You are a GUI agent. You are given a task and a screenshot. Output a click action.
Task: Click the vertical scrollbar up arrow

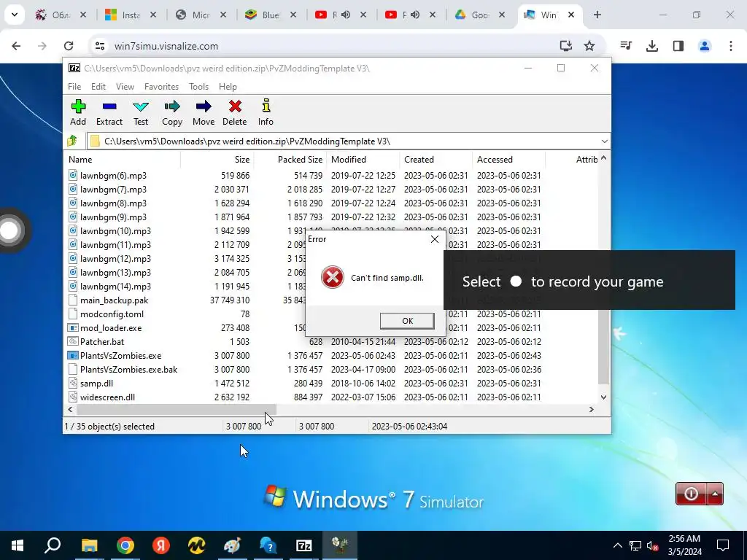pos(603,157)
